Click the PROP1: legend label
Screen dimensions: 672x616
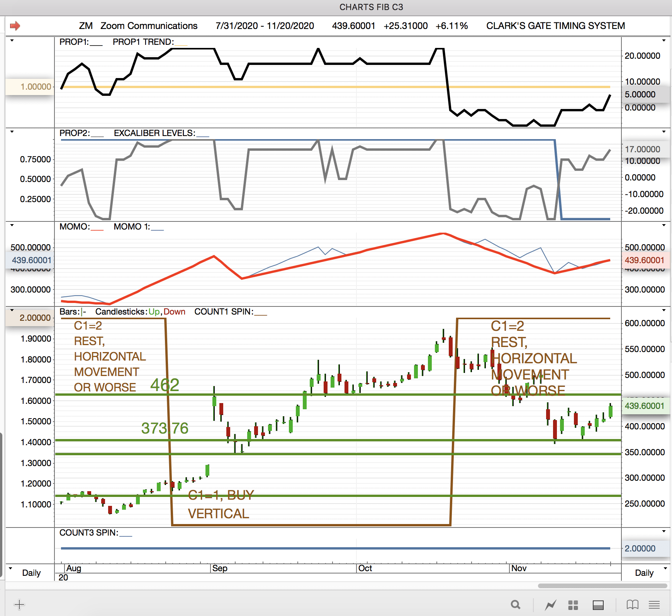pyautogui.click(x=74, y=42)
